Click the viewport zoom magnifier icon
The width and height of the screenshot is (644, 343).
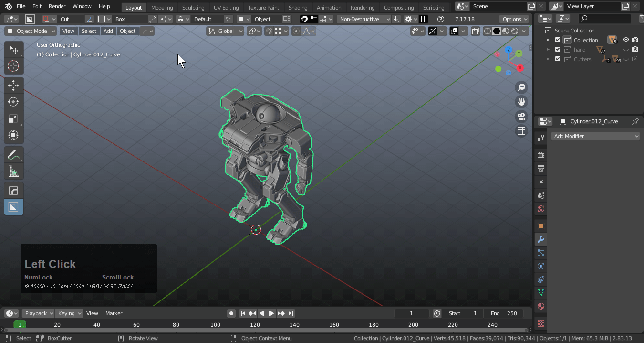521,87
